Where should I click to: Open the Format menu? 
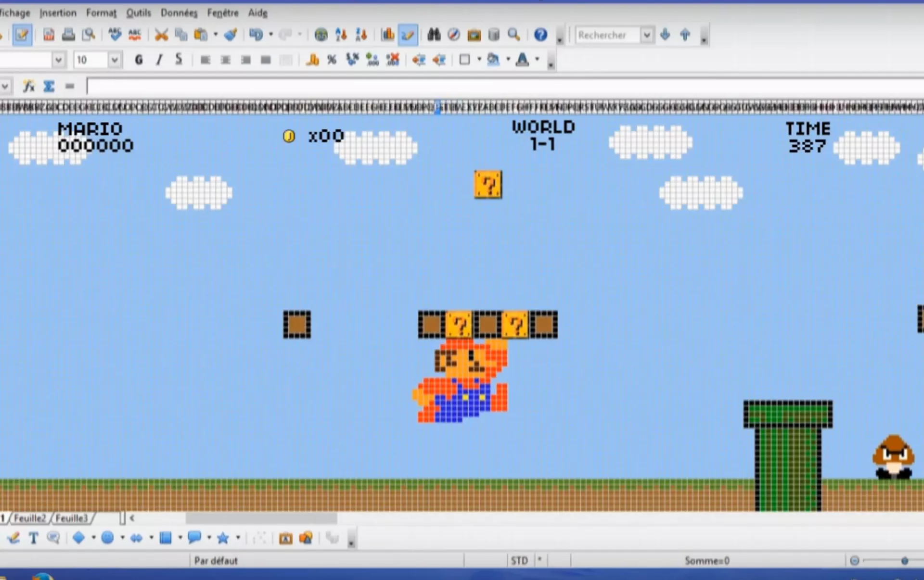101,13
